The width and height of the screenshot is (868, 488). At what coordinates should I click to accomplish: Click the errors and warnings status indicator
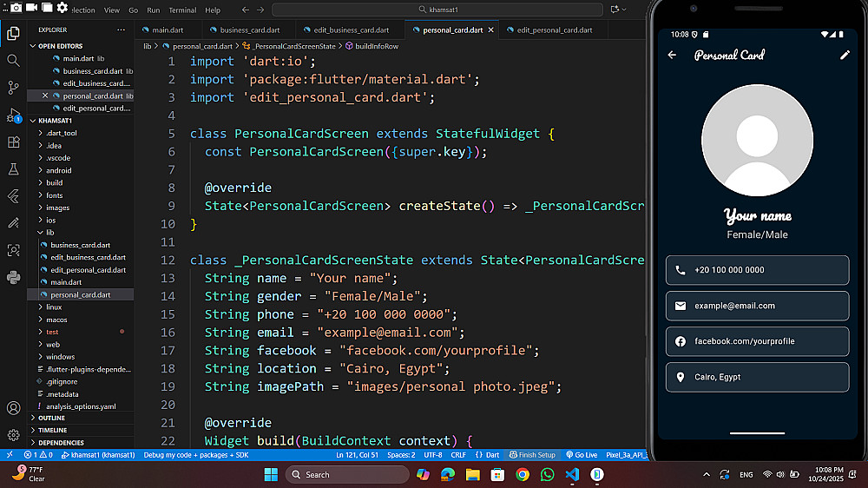point(38,455)
